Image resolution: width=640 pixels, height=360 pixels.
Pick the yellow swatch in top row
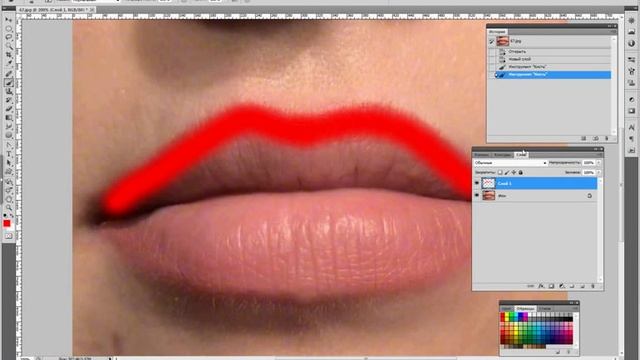coord(507,316)
